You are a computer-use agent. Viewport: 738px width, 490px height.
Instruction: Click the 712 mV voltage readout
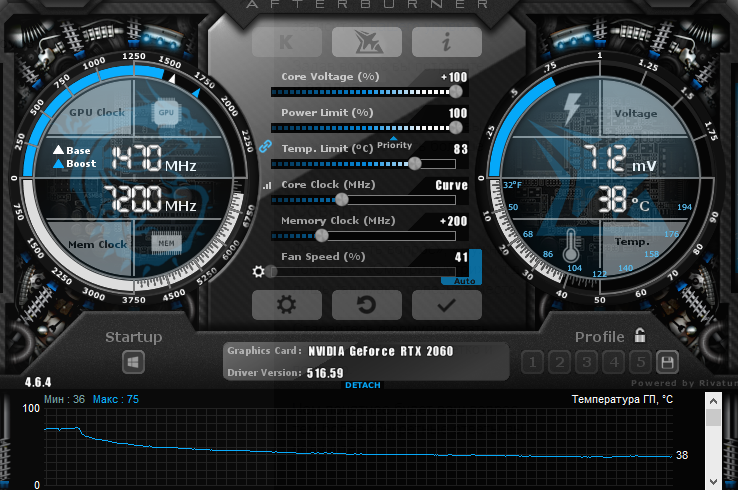click(x=619, y=158)
